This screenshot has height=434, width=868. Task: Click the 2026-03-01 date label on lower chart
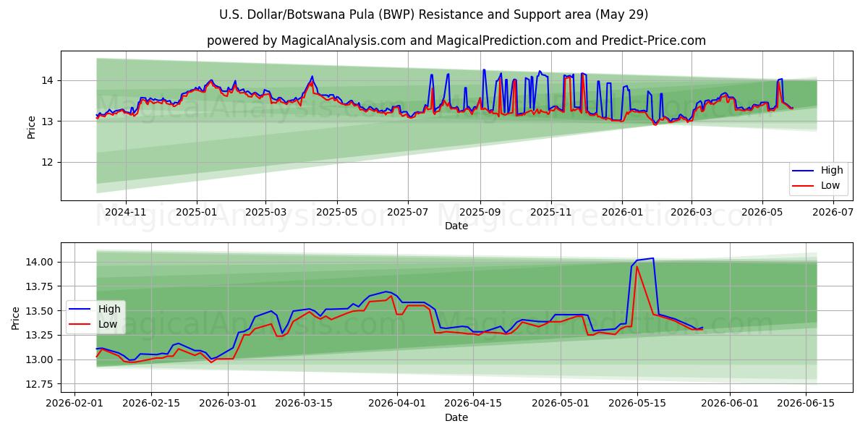228,404
